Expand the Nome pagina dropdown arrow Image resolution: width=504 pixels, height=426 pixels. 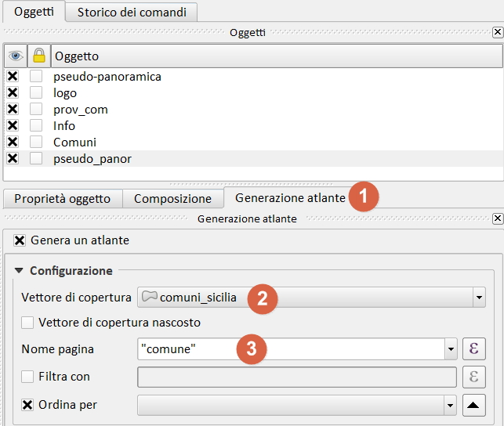click(x=451, y=348)
